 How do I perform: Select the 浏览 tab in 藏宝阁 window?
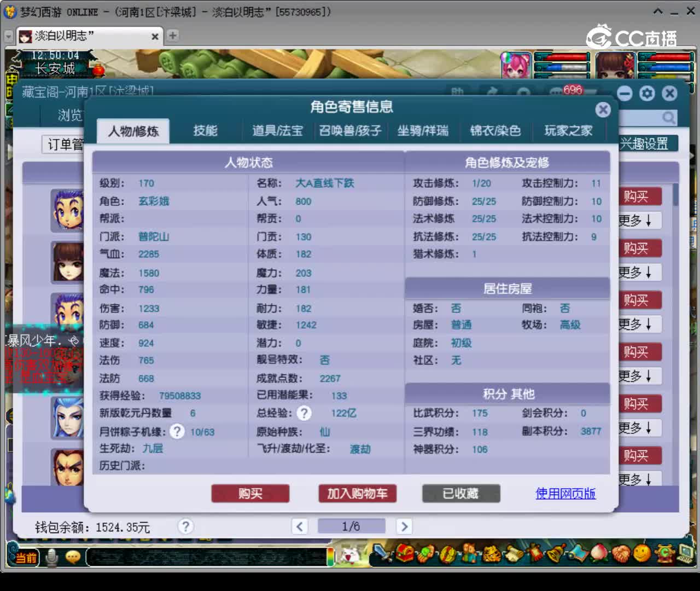pyautogui.click(x=70, y=115)
